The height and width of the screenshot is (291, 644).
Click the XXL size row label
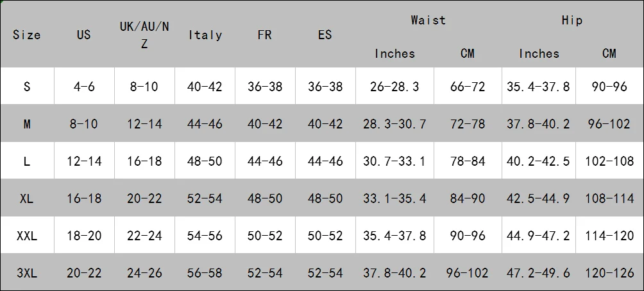point(27,236)
